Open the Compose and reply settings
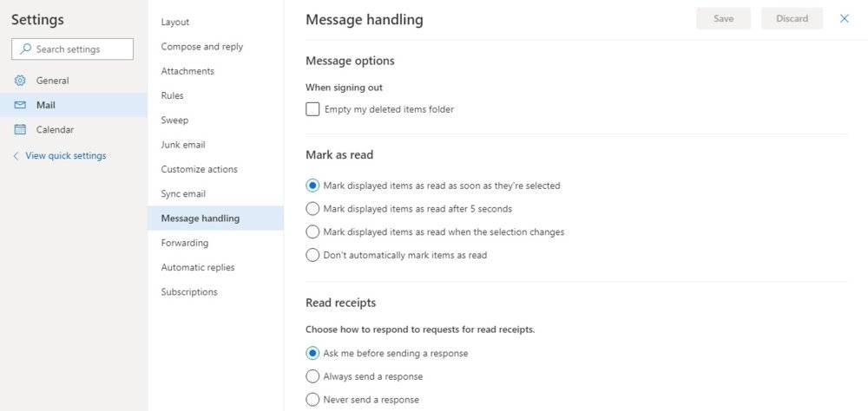This screenshot has width=868, height=411. coord(202,47)
